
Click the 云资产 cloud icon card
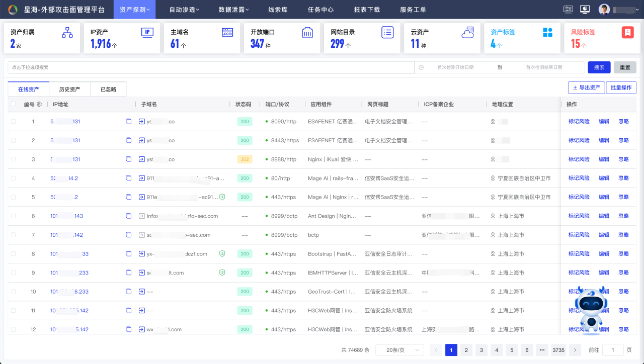click(468, 33)
